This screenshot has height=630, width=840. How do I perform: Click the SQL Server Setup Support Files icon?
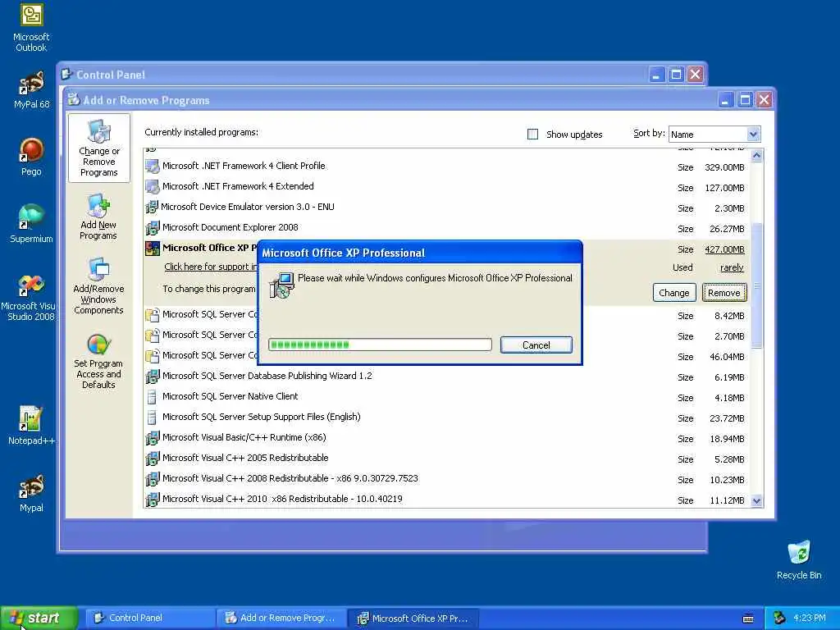152,417
